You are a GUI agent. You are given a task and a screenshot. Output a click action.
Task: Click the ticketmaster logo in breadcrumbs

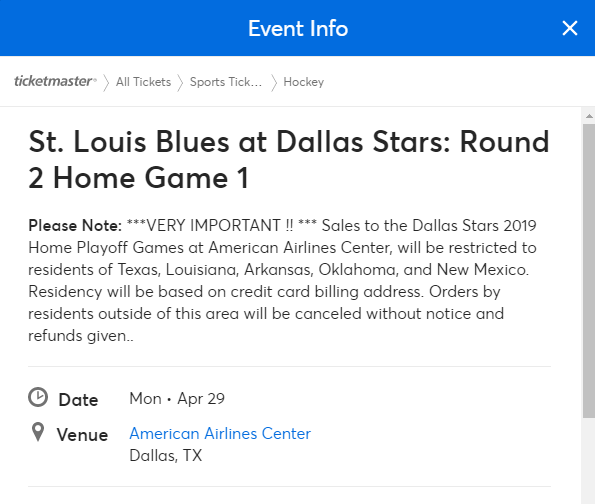55,81
